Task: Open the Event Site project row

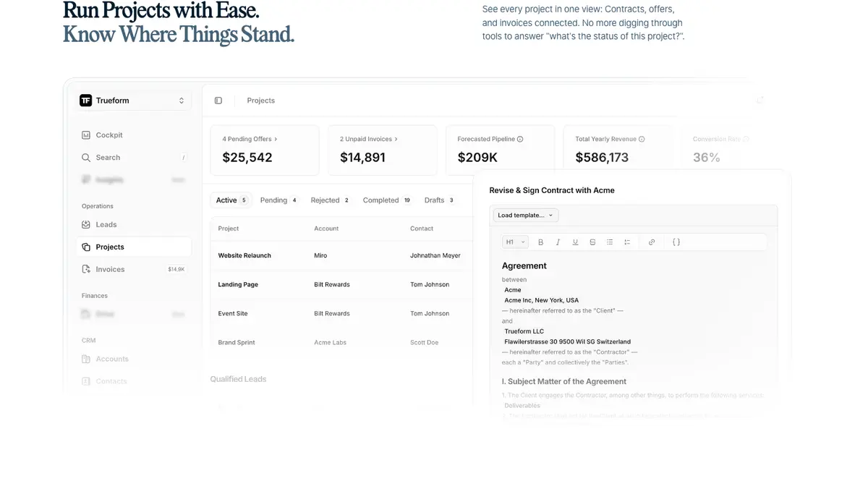Action: coord(341,314)
